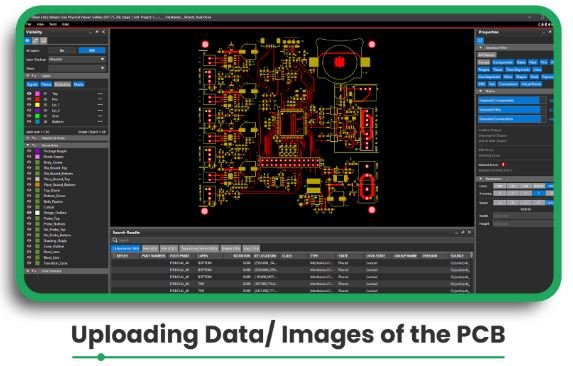
Task: Toggle visibility of Cutout geometry
Action: point(29,207)
